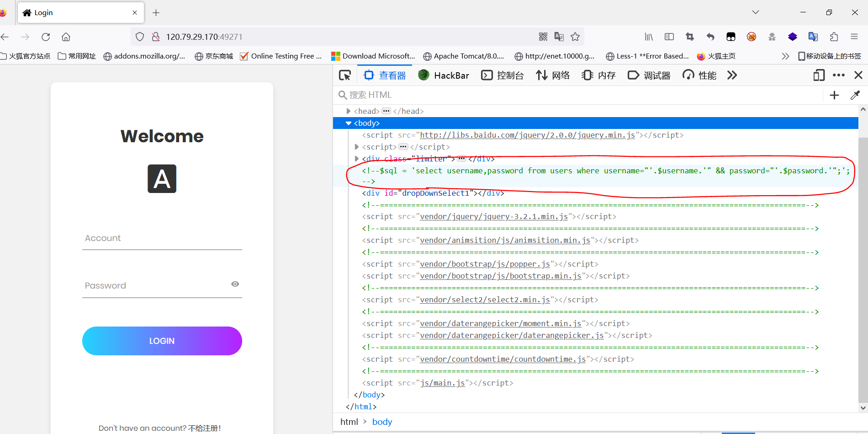
Task: Toggle the sidebar icon
Action: 669,37
